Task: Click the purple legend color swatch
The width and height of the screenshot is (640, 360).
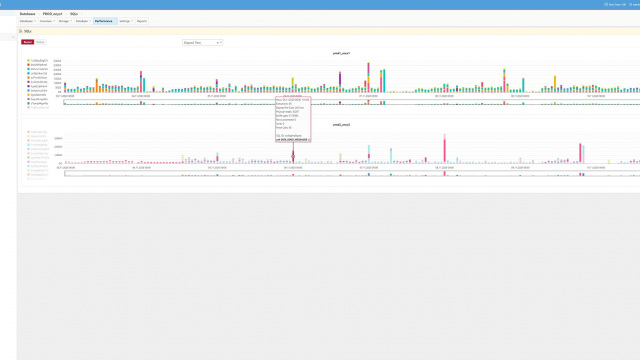Action: click(x=29, y=86)
